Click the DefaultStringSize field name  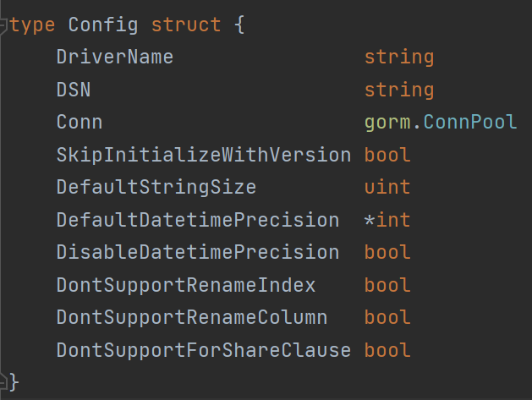156,188
